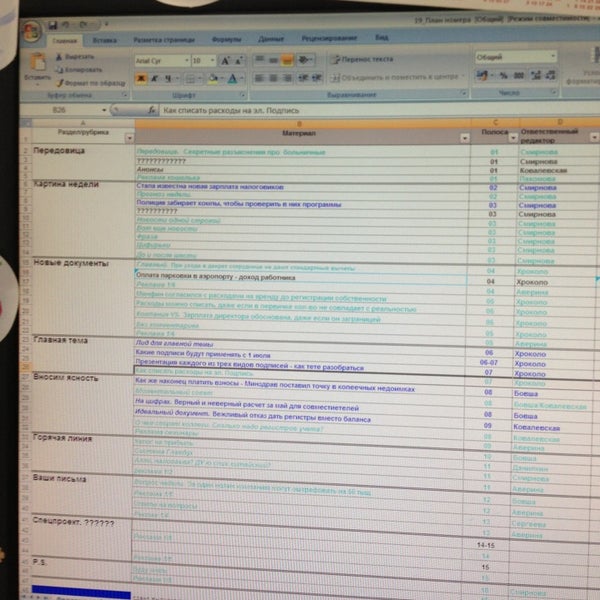The image size is (600, 600).
Task: Click the formula bar text Как списать расходы
Action: [x=231, y=111]
